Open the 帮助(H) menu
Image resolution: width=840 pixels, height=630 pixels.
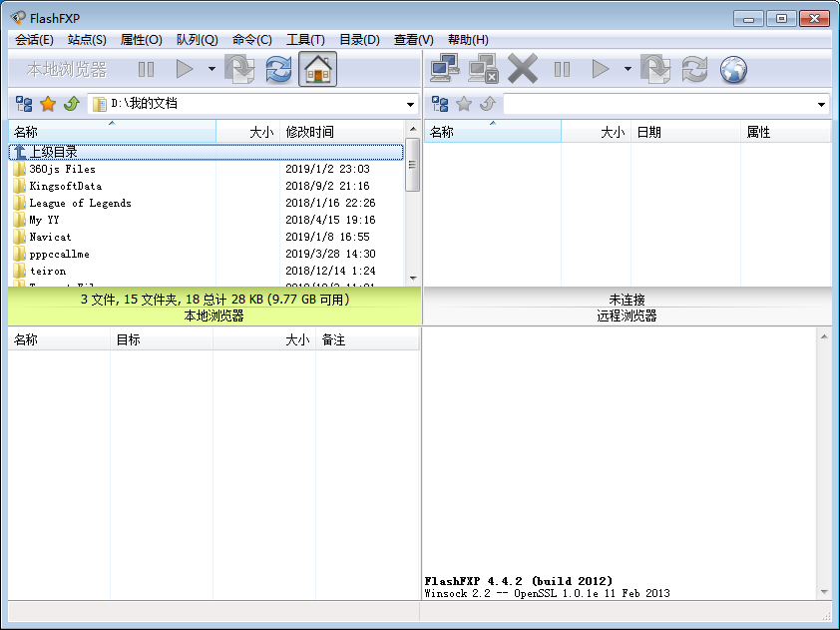coord(468,40)
